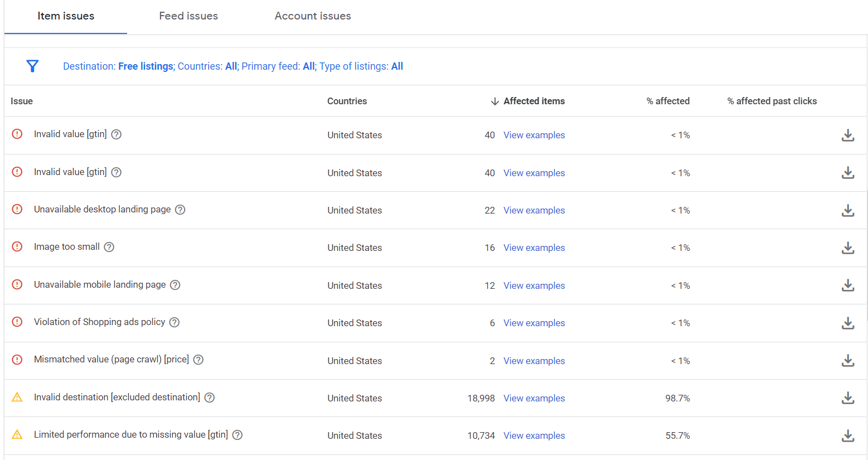The width and height of the screenshot is (868, 460).
Task: Click the warning triangle for Limited performance gtin
Action: click(x=17, y=434)
